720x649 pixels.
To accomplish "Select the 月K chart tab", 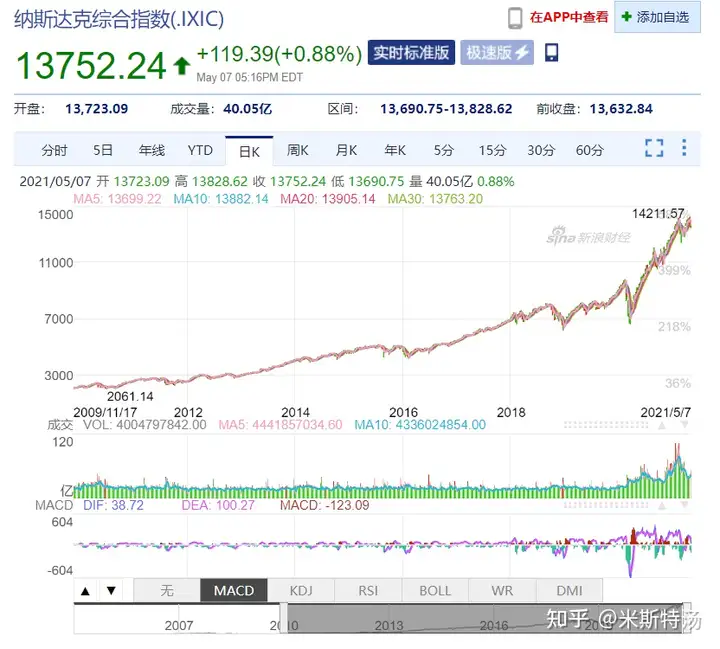I will 346,150.
